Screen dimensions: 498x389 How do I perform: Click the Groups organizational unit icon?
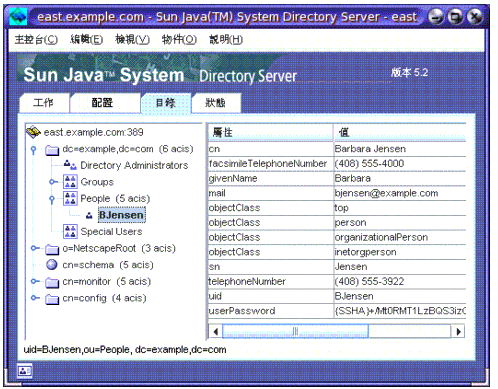tap(70, 182)
